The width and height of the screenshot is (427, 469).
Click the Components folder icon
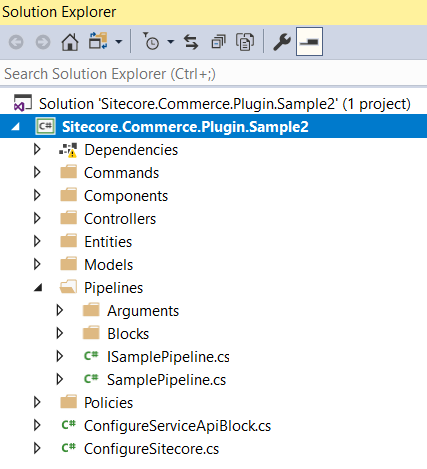coord(69,195)
